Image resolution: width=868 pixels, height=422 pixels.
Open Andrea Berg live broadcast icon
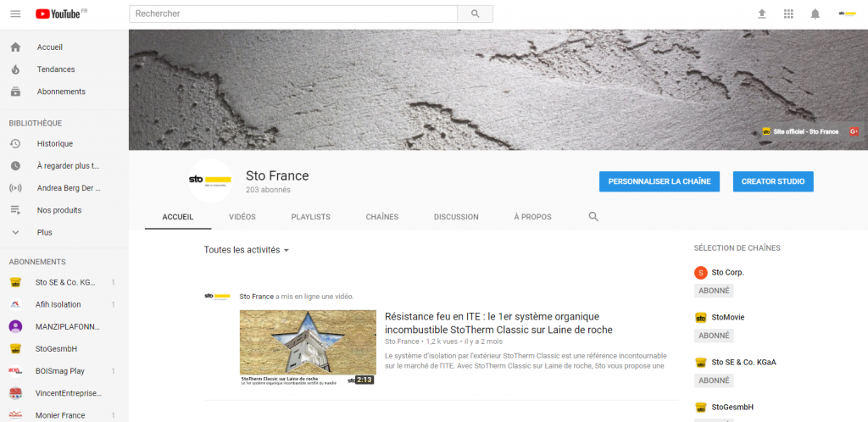pos(15,188)
